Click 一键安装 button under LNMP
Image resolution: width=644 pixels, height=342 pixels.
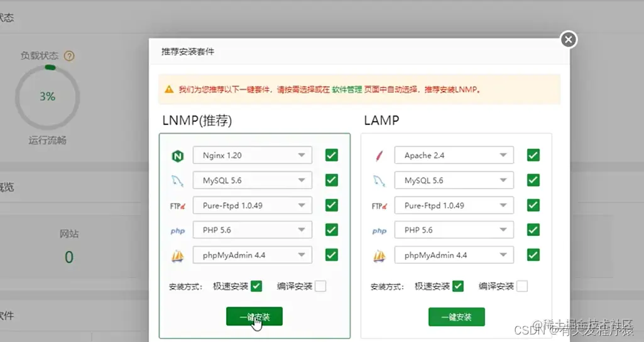coord(254,316)
